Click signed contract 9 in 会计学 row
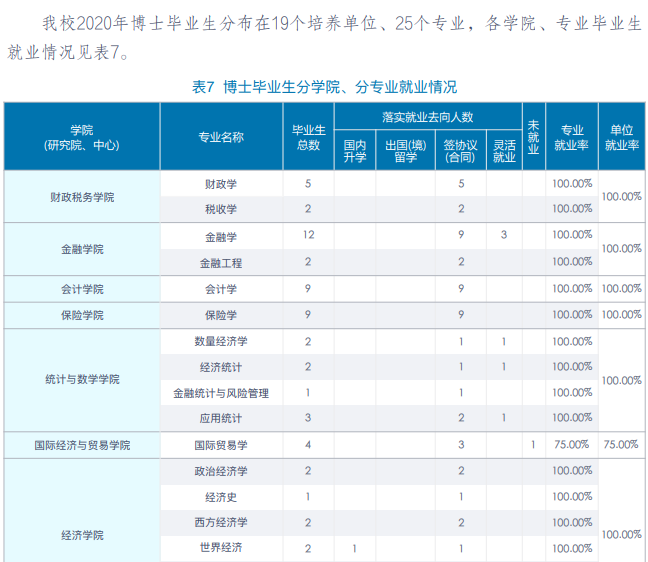This screenshot has height=562, width=648. [461, 288]
